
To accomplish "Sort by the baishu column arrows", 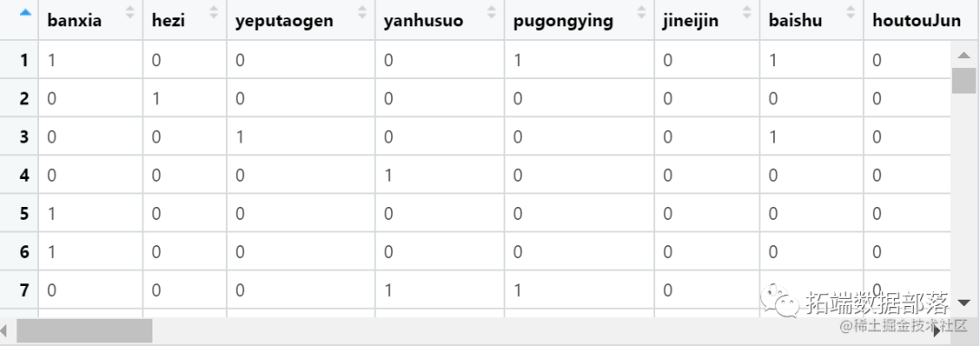I will click(x=850, y=12).
